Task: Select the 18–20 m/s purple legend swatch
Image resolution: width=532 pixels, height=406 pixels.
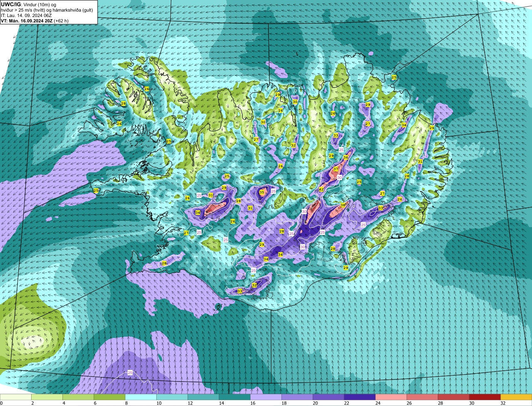Action: point(297,397)
